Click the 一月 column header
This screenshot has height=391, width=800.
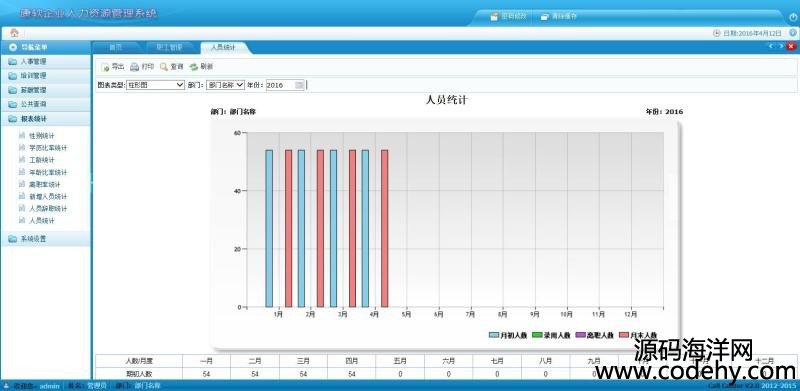point(207,361)
